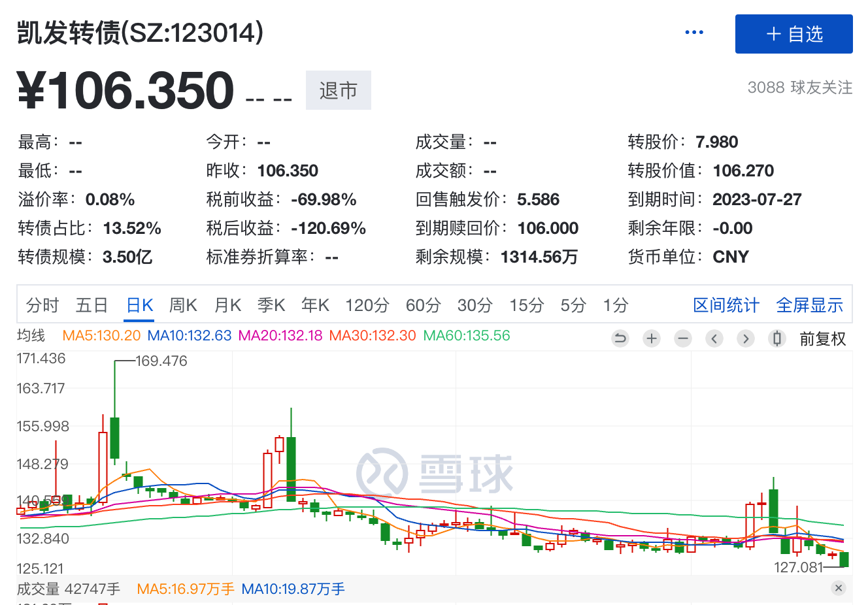Switch to 分时 chart tab
Image resolution: width=868 pixels, height=605 pixels.
point(42,305)
